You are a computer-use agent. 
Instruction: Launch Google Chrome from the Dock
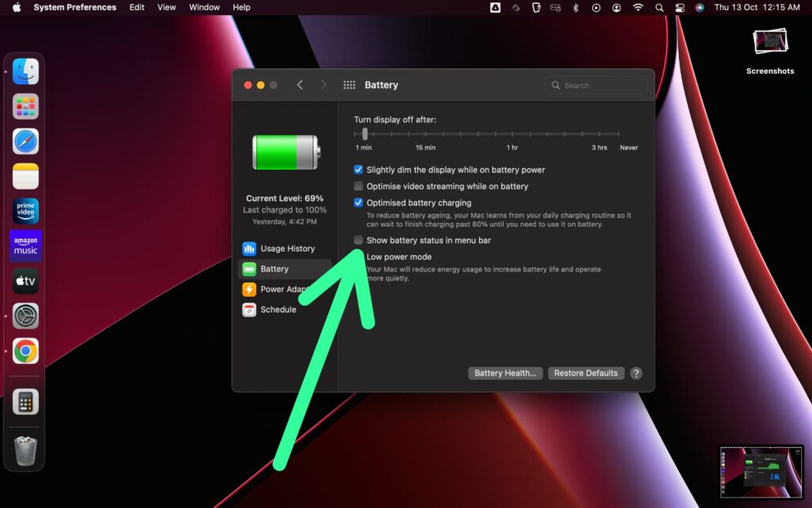pos(25,350)
